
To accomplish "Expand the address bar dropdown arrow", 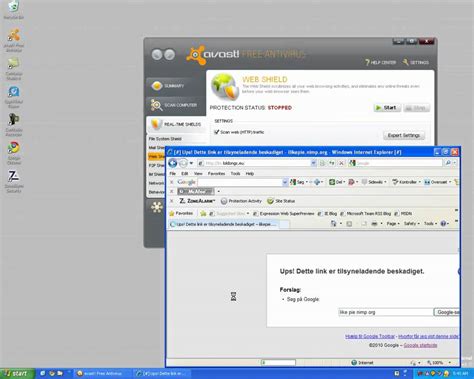I will point(313,163).
